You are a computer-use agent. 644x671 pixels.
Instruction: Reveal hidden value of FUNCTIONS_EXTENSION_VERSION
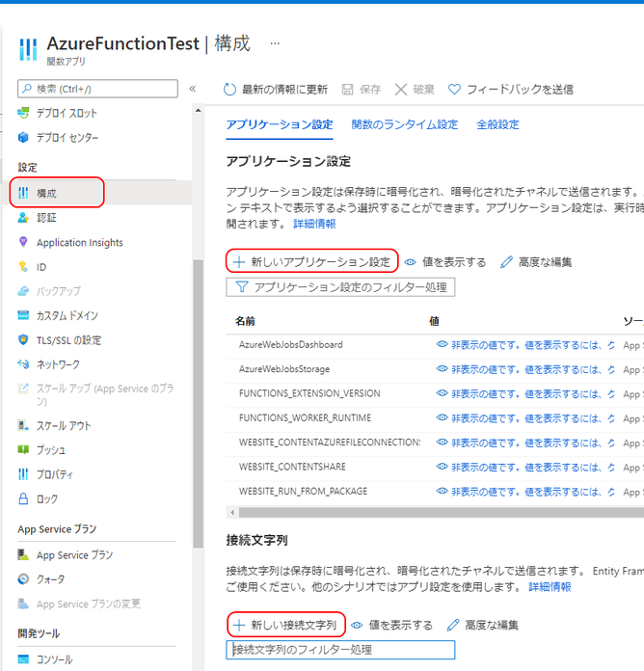(x=525, y=393)
